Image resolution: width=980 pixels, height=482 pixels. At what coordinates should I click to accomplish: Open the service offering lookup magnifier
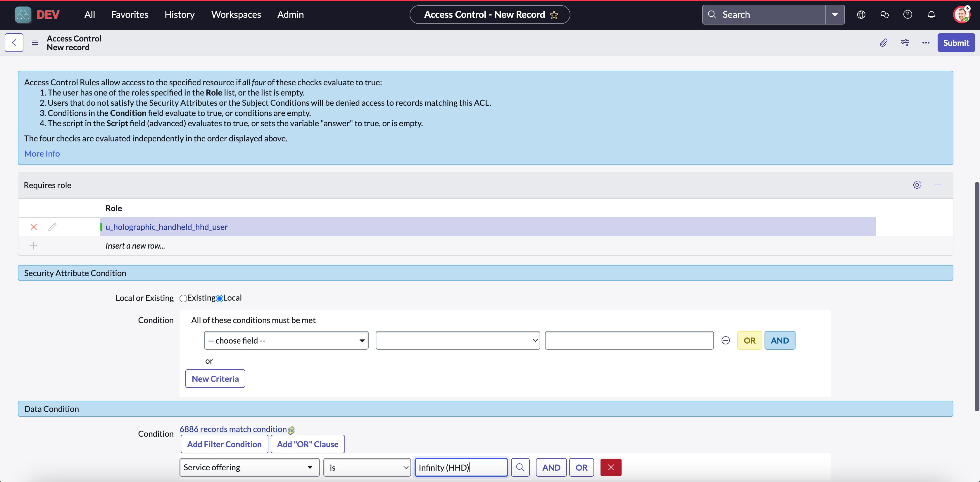tap(520, 467)
